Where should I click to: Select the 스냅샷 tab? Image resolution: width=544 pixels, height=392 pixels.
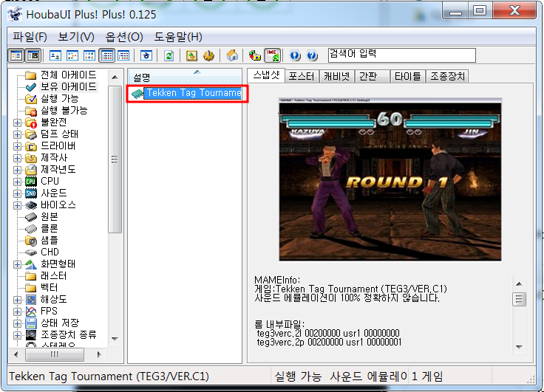tap(266, 75)
